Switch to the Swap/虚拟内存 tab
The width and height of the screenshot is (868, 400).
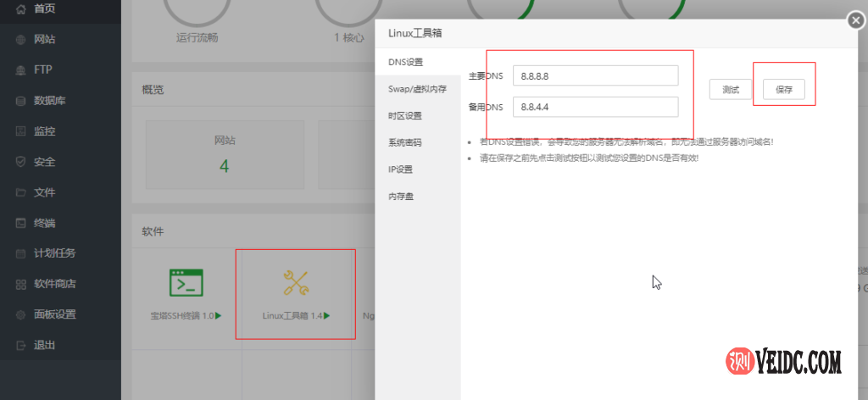[x=418, y=89]
